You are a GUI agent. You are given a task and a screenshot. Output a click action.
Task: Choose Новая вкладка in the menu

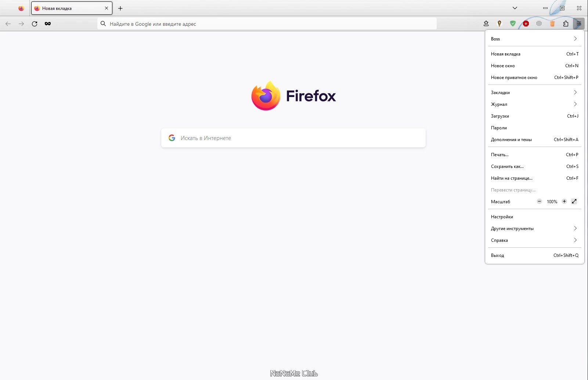tap(535, 54)
